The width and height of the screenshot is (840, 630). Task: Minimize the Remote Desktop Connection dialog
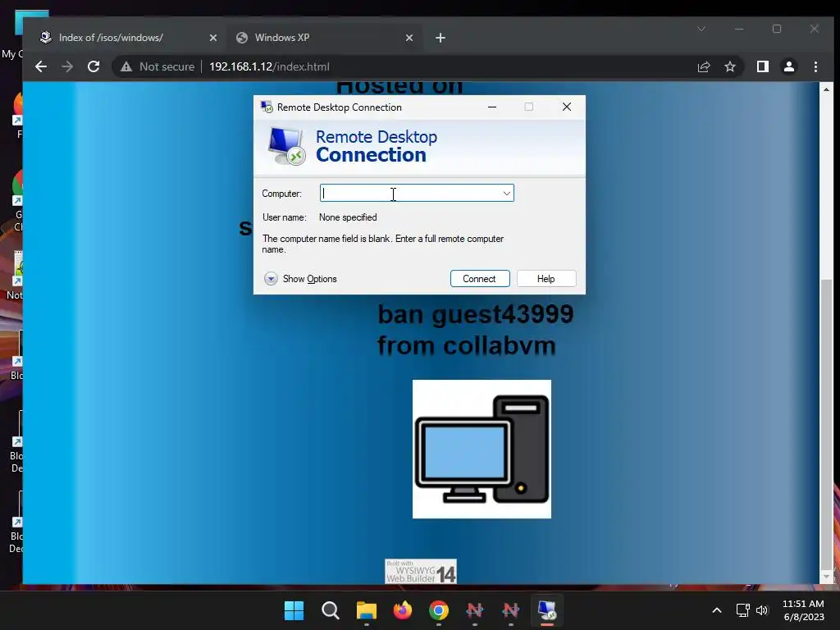492,107
